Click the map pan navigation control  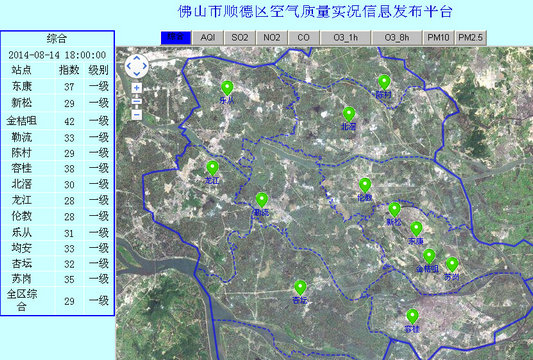[137, 66]
